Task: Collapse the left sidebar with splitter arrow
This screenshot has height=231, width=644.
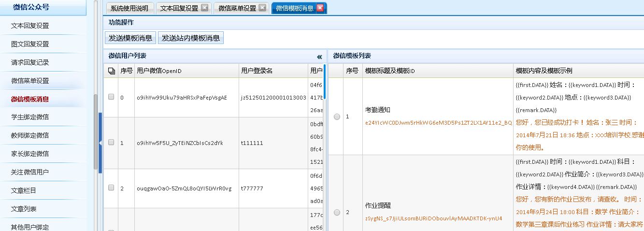Action: click(x=100, y=143)
